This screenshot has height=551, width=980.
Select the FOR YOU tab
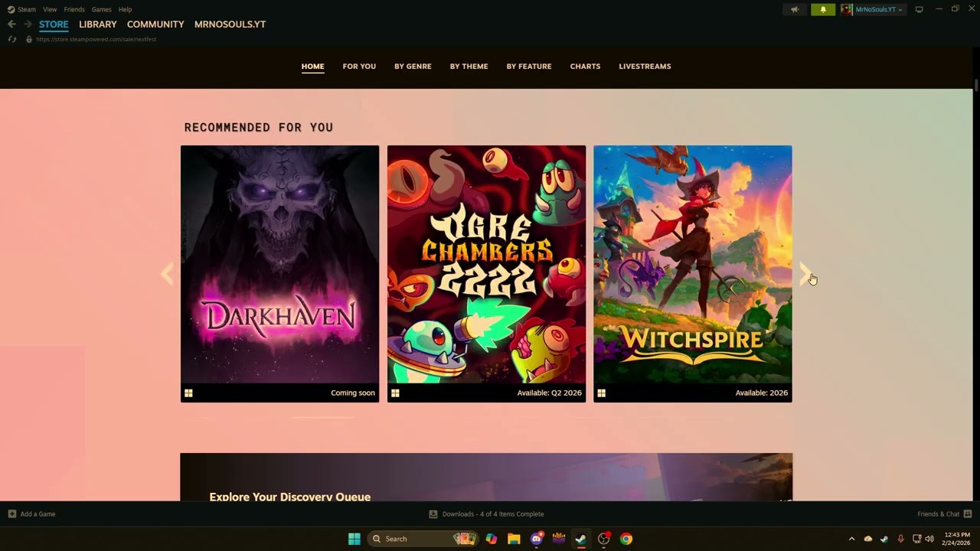click(359, 67)
